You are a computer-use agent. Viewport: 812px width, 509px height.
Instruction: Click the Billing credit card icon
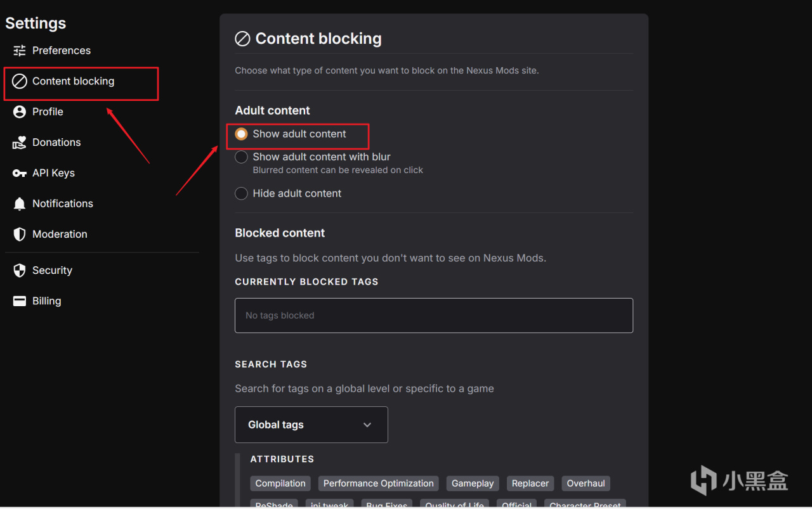[20, 301]
